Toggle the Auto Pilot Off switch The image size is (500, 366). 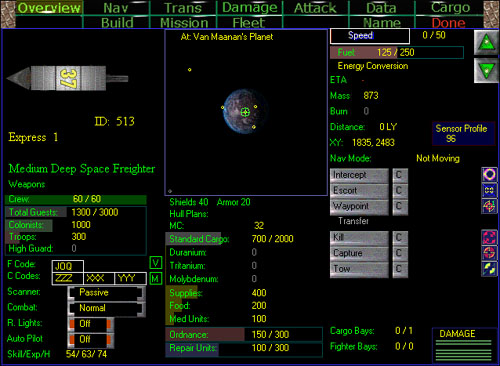click(91, 339)
